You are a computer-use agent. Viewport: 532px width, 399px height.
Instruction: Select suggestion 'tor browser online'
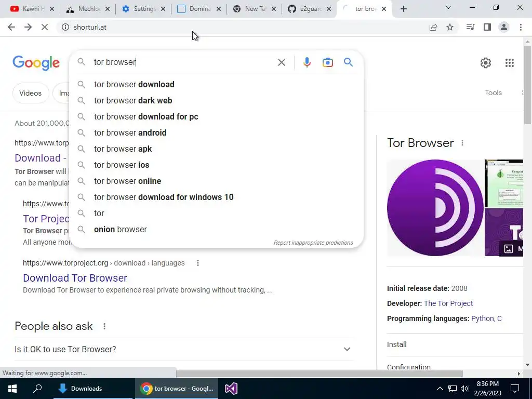pyautogui.click(x=217, y=181)
